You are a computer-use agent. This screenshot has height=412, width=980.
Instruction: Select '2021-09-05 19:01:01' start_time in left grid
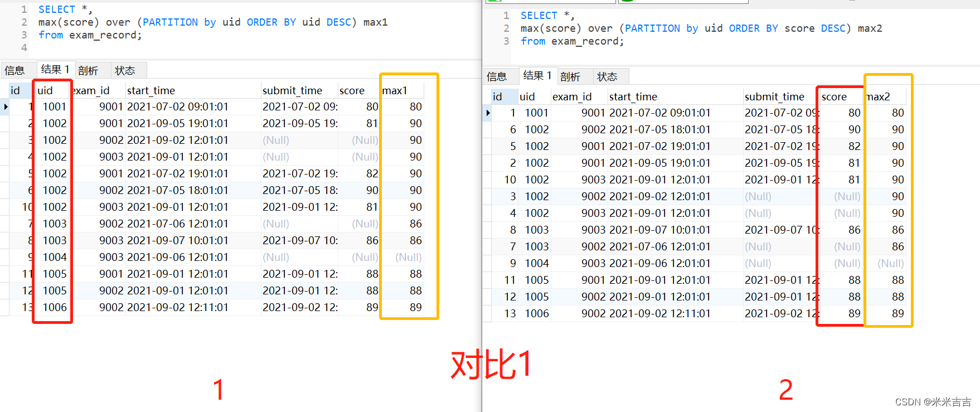[x=193, y=123]
